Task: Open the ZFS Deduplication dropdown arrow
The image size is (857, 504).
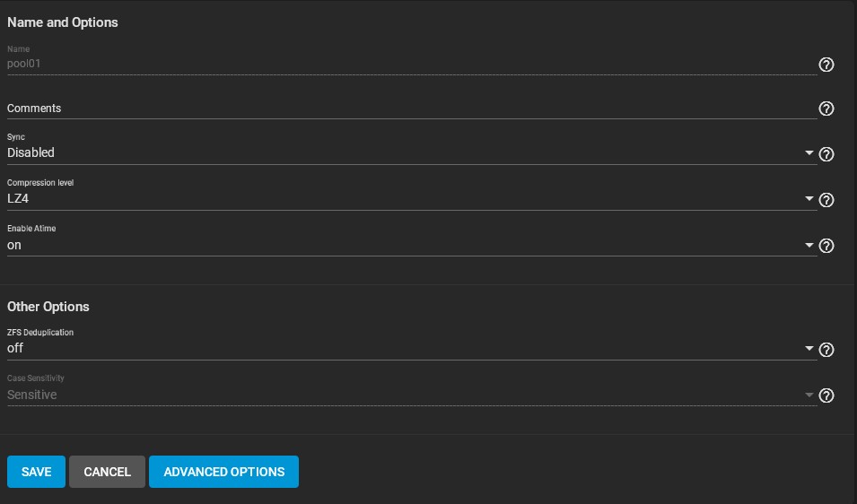Action: click(809, 348)
